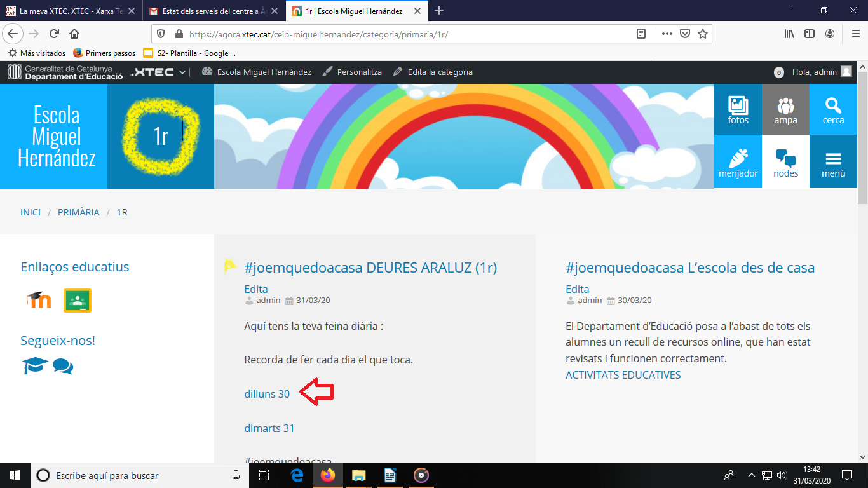868x488 pixels.
Task: Expand the XTEC dropdown in admin bar
Action: (x=159, y=72)
